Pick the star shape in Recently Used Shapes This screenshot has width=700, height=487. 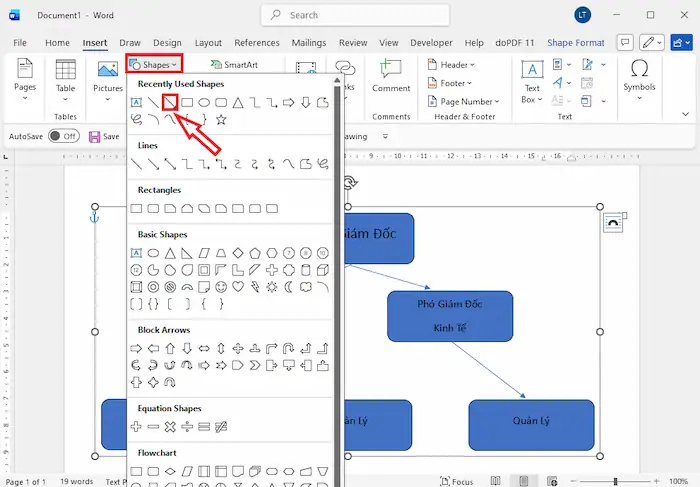point(221,119)
